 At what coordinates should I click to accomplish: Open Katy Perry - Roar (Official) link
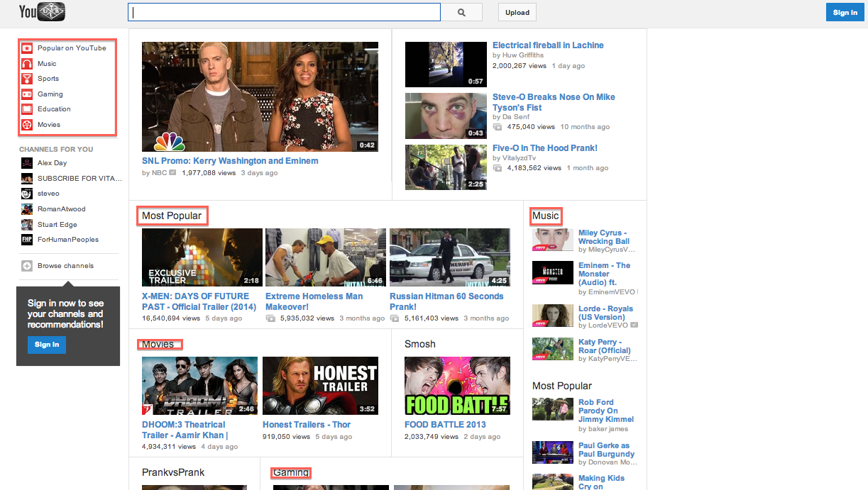point(605,346)
